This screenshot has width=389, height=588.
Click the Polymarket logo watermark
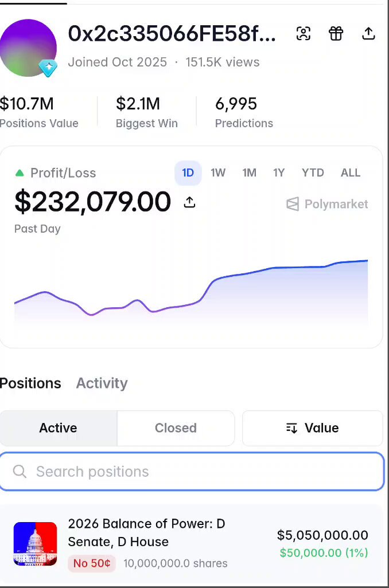pos(326,204)
